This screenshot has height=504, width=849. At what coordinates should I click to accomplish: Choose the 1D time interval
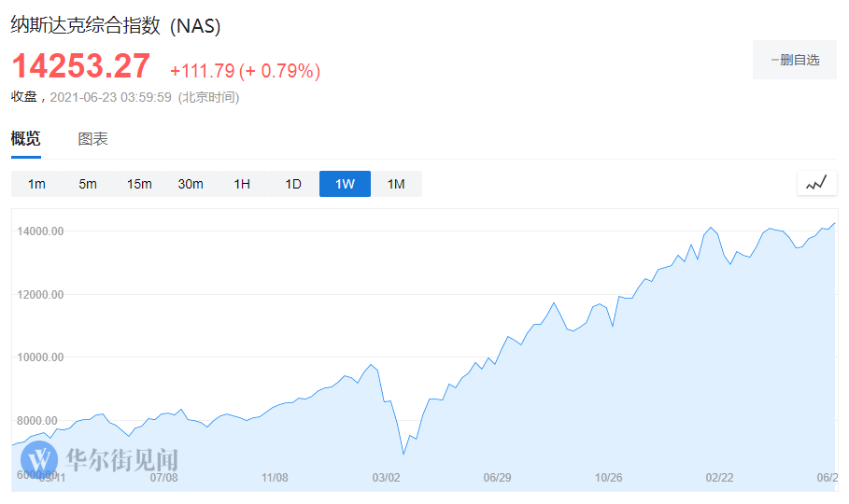tap(293, 184)
